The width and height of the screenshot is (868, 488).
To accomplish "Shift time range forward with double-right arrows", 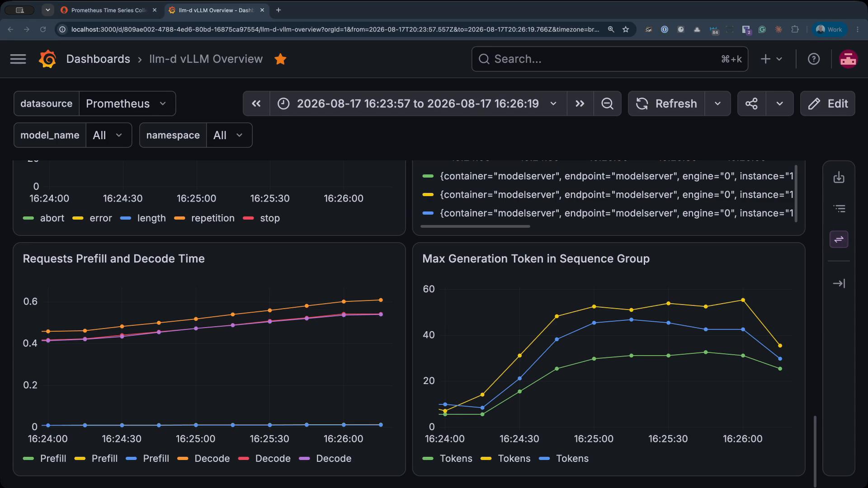I will (x=580, y=103).
